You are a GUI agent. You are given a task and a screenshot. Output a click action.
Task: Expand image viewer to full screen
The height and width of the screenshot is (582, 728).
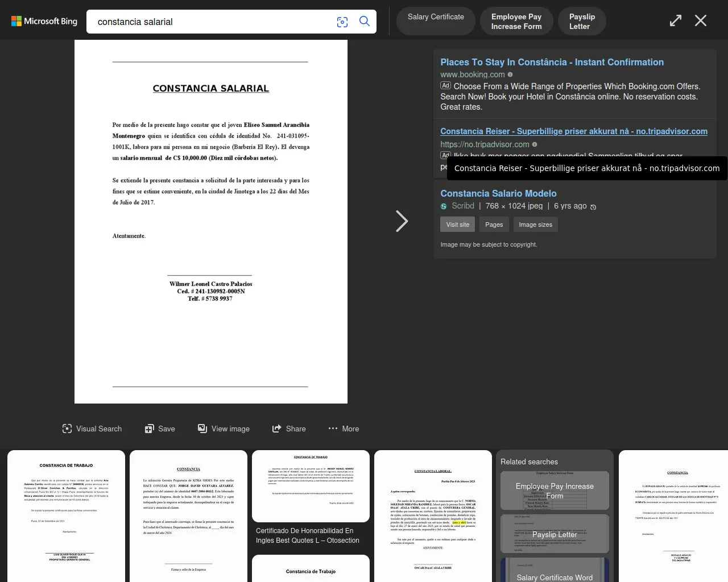pyautogui.click(x=675, y=21)
